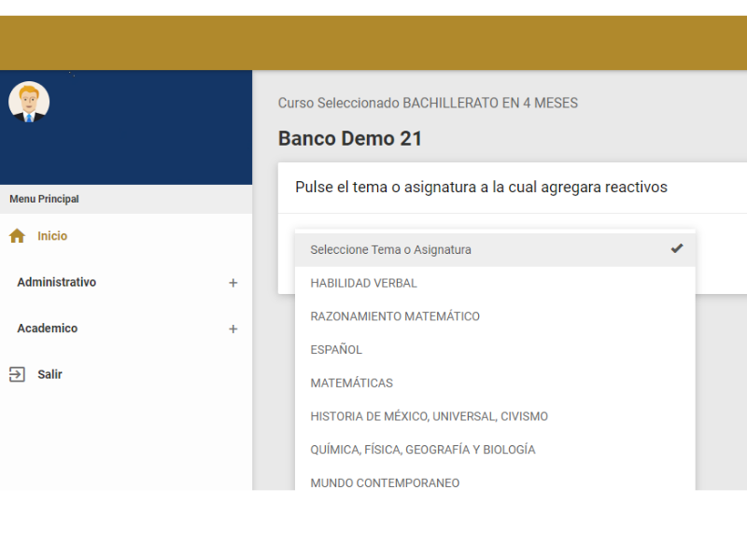Image resolution: width=747 pixels, height=560 pixels.
Task: Click the home icon beside Inicio
Action: coord(17,236)
